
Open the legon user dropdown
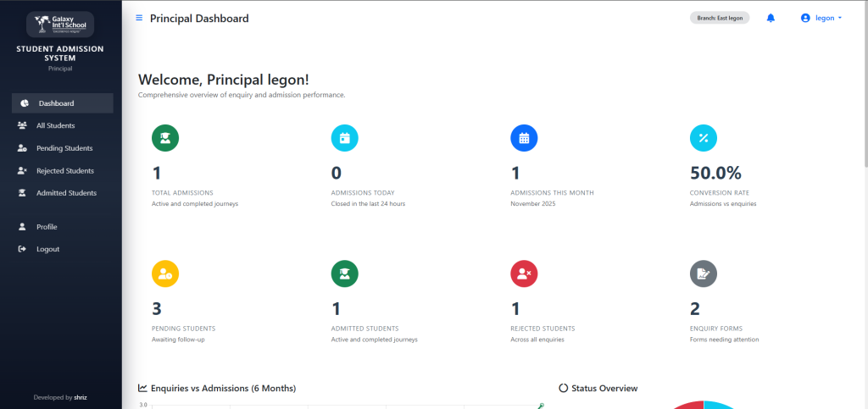[x=821, y=18]
